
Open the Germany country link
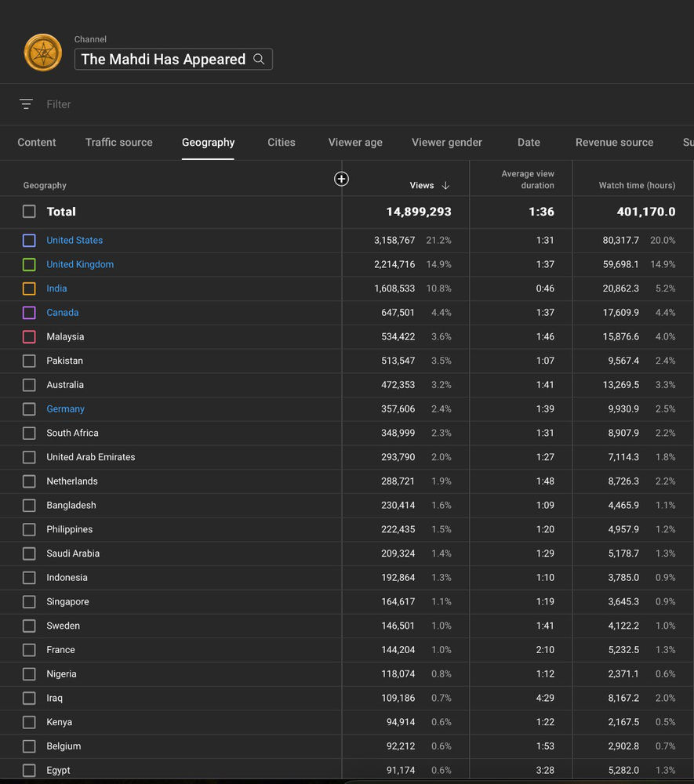[66, 409]
